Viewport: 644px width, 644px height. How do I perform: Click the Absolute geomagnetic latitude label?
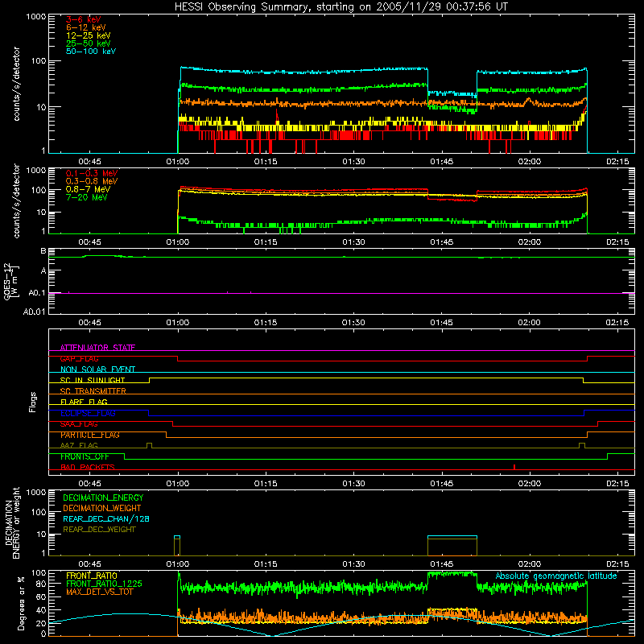556,576
